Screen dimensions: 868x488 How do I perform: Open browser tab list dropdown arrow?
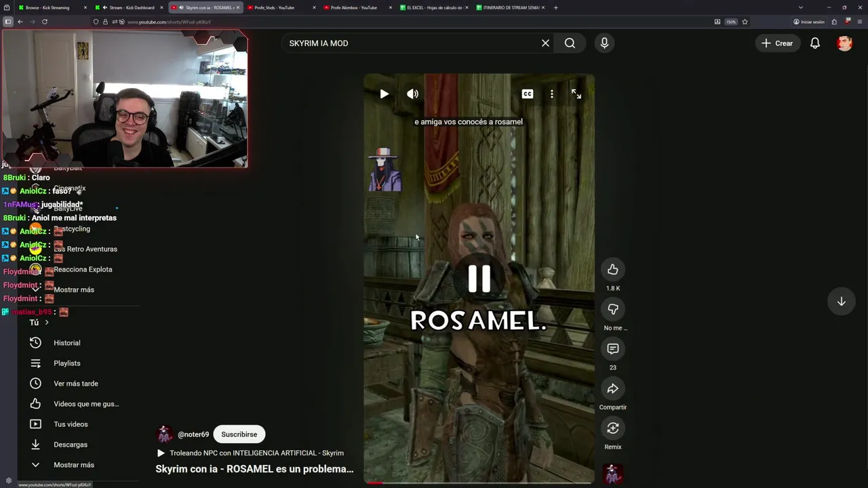(x=801, y=7)
